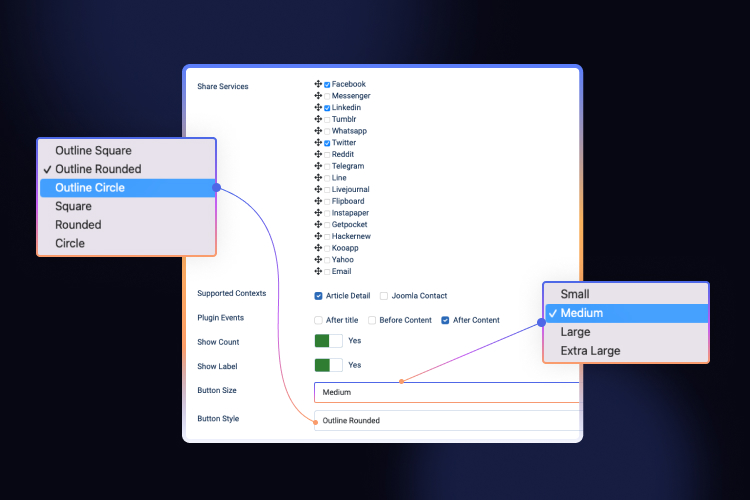Enable the Messenger share service checkbox
Viewport: 750px width, 500px height.
pyautogui.click(x=327, y=96)
